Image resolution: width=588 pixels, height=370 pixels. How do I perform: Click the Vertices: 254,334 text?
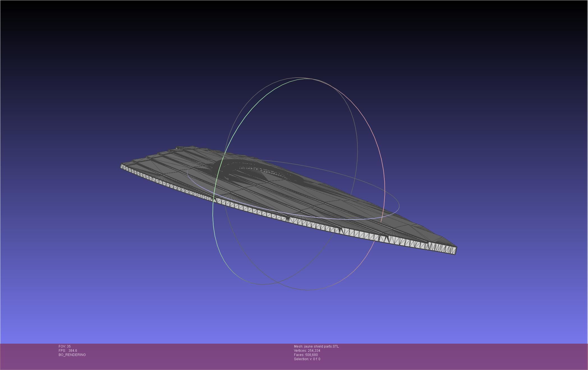click(x=307, y=351)
